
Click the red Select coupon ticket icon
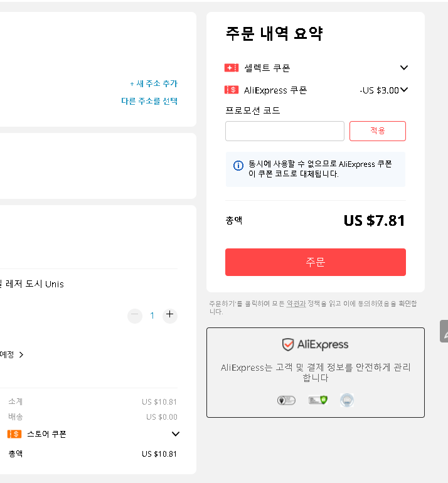232,68
